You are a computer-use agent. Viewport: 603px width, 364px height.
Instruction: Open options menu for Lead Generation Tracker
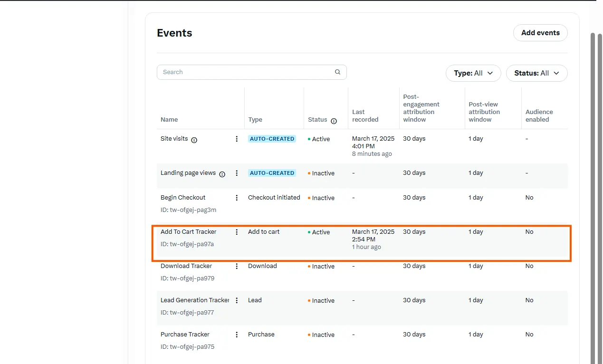coord(237,300)
